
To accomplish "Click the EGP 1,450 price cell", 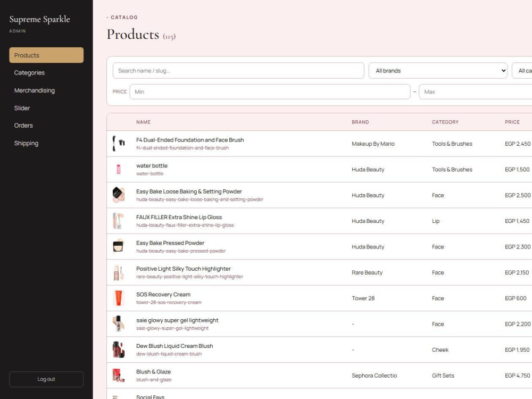I will coord(517,221).
